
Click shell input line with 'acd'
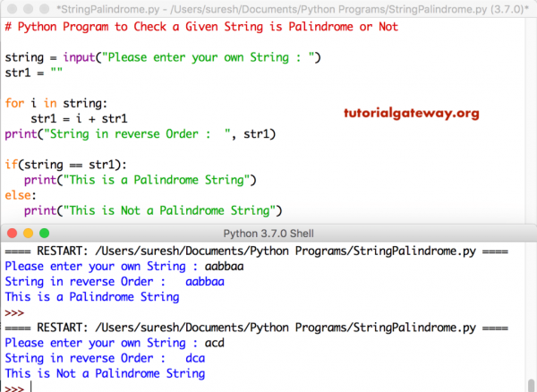[115, 343]
